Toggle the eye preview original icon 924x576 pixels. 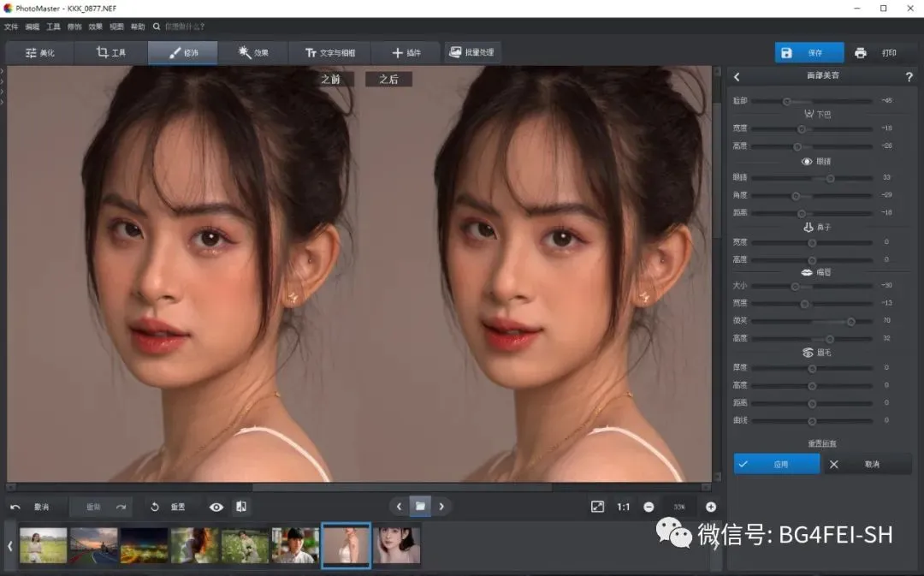tap(216, 507)
